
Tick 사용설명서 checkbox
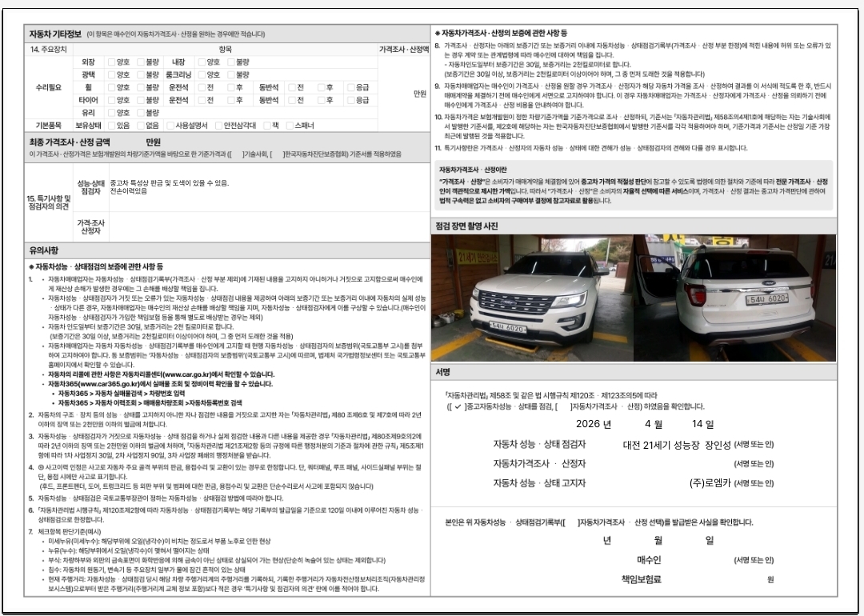point(170,126)
